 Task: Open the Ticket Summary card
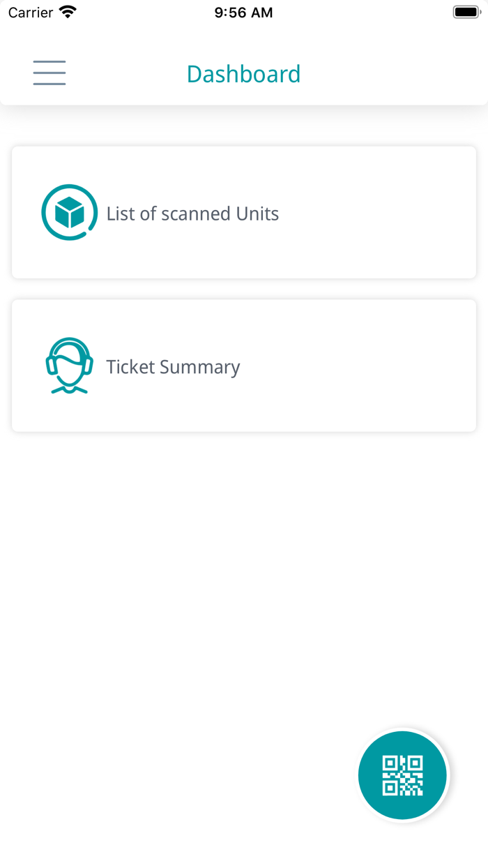tap(244, 366)
